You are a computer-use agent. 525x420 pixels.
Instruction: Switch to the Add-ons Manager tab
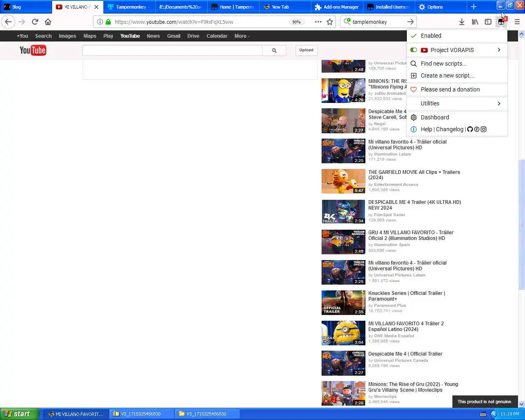click(x=337, y=7)
